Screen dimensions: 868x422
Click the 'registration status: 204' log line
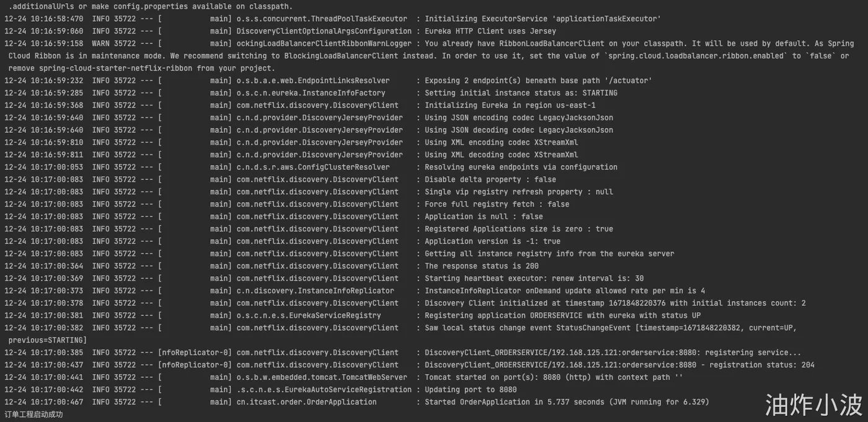point(619,365)
